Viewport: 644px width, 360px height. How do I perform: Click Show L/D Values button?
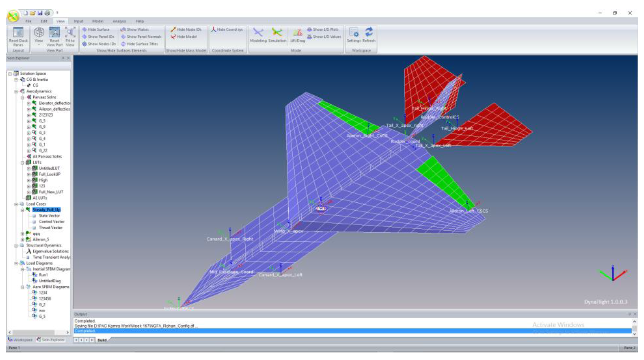tap(324, 37)
